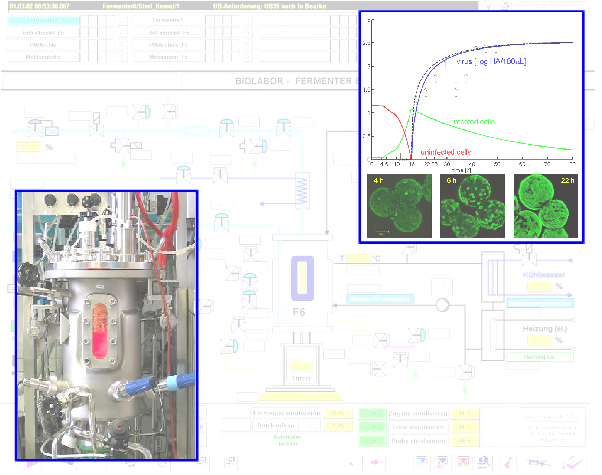Click the Heizung o.k. status indicator

point(540,357)
